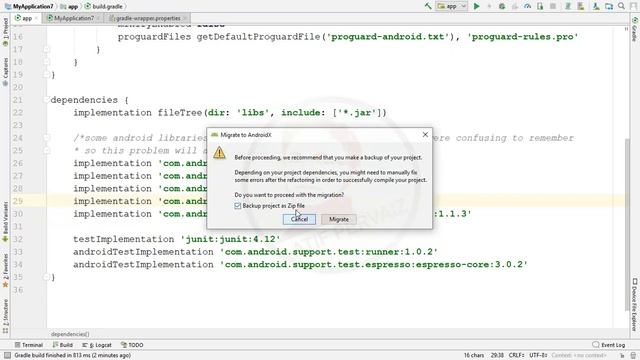Open the Event Log
This screenshot has width=640, height=360.
click(x=609, y=345)
